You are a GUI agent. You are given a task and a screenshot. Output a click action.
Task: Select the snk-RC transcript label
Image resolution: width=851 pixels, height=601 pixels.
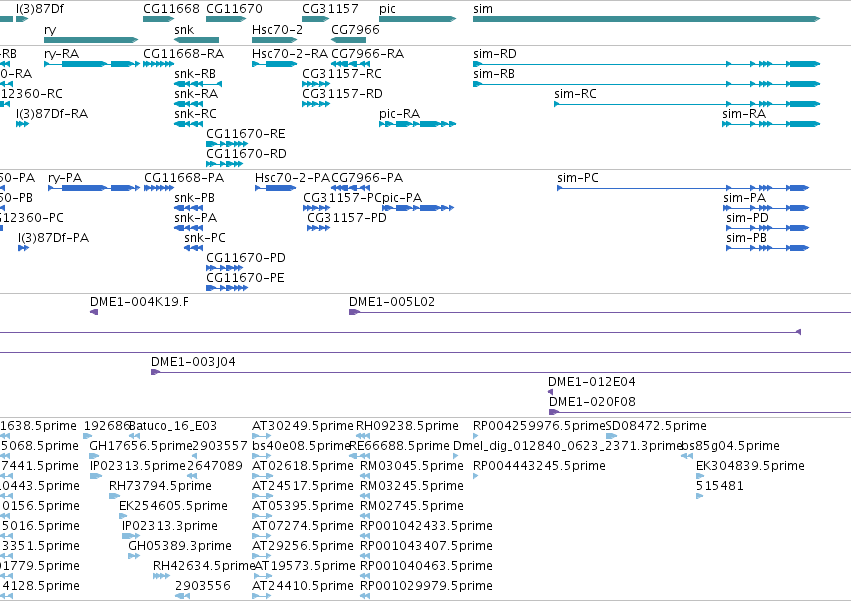click(195, 114)
